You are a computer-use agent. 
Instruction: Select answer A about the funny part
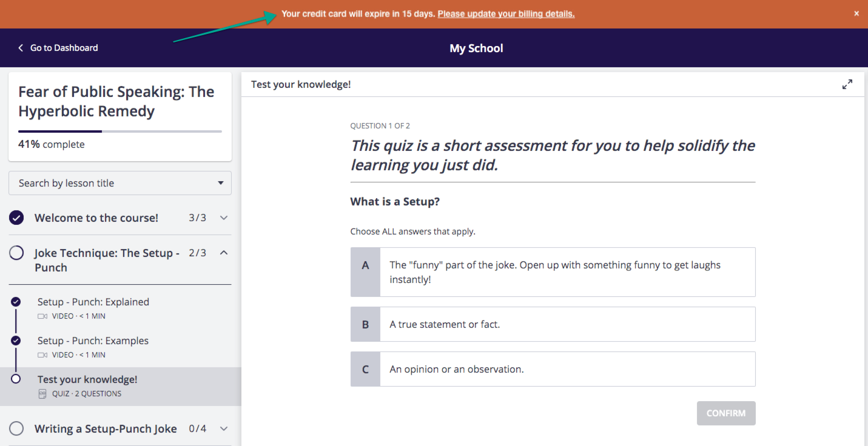tap(553, 272)
